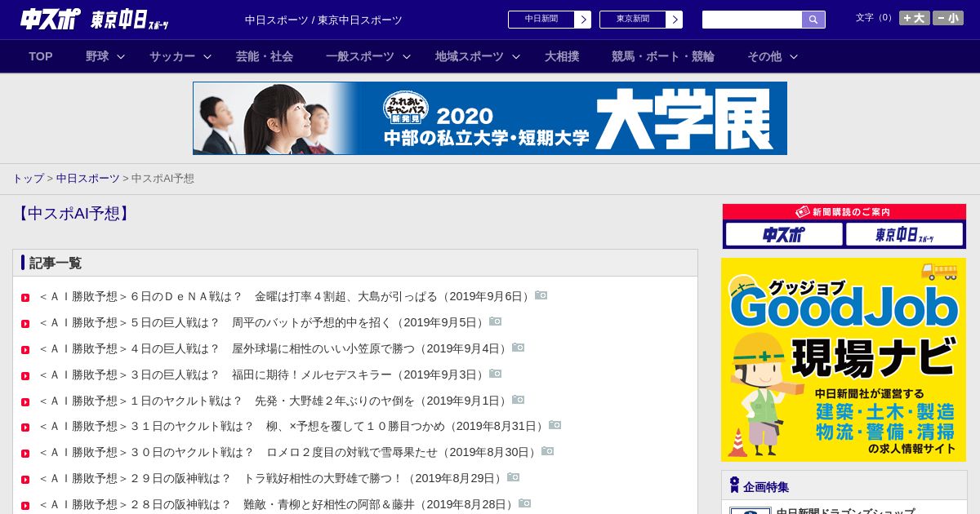Open the 芸能・社会 menu item
The width and height of the screenshot is (980, 514).
pyautogui.click(x=265, y=56)
